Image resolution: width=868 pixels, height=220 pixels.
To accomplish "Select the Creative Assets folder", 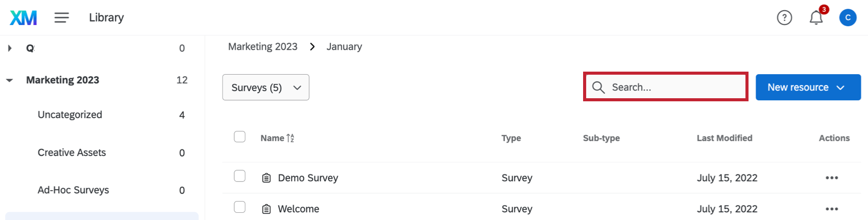I will (71, 152).
